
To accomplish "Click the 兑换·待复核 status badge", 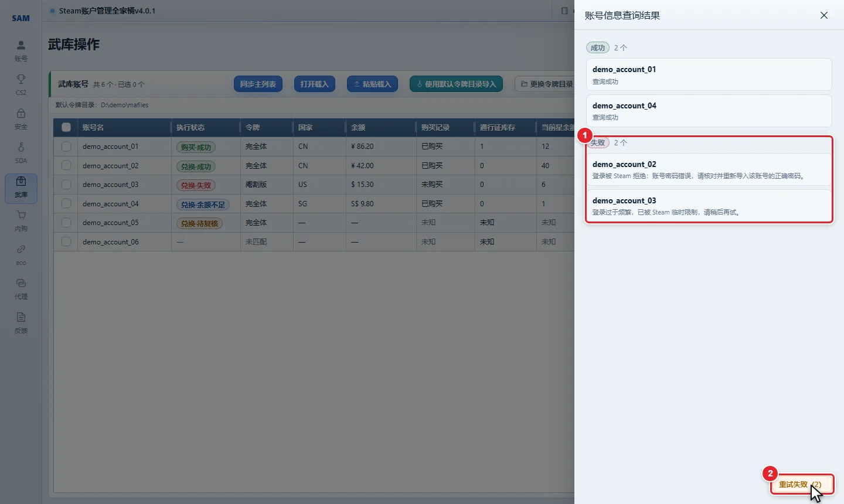I will tap(199, 223).
